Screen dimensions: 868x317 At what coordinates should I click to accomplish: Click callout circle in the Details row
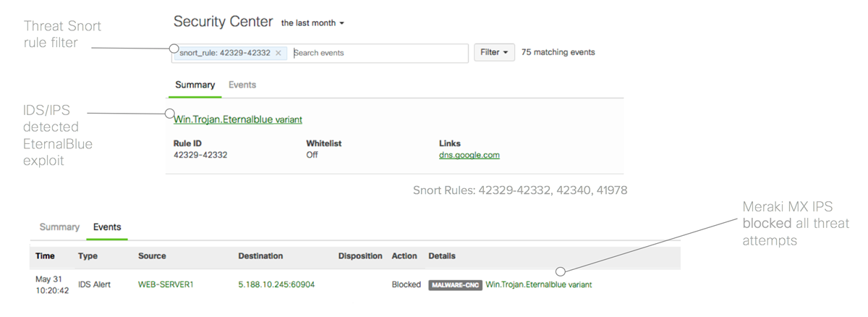click(x=560, y=271)
